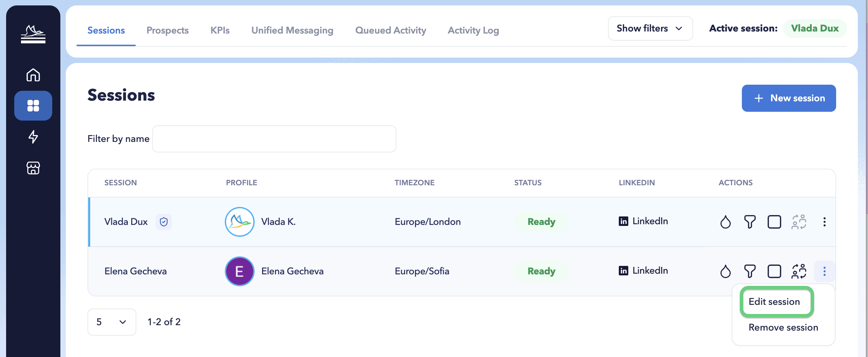The height and width of the screenshot is (357, 868).
Task: Click the New session button
Action: [789, 98]
